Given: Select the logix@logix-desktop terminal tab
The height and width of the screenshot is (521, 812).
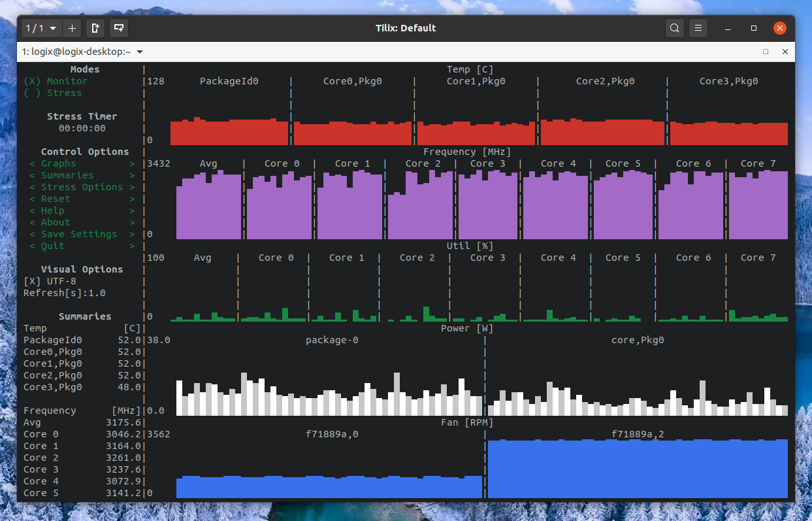Looking at the screenshot, I should 78,51.
